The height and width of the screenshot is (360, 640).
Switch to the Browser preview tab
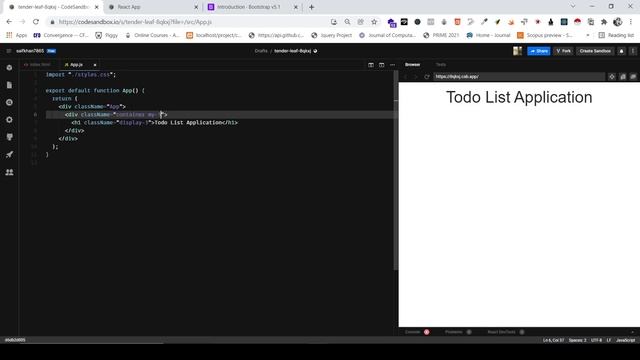[x=412, y=64]
